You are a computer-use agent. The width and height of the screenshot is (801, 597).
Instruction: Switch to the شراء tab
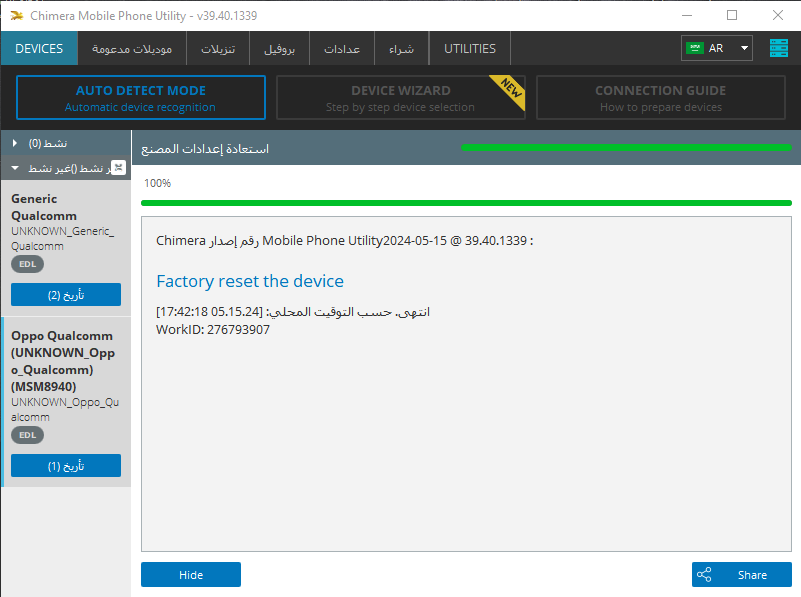click(402, 49)
